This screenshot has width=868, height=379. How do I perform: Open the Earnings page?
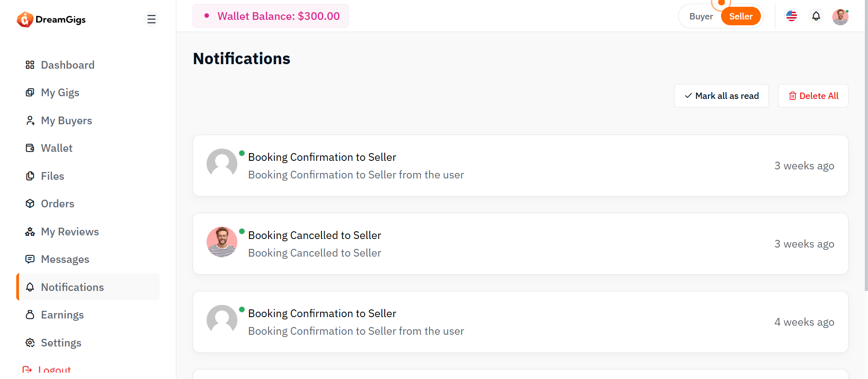tap(62, 315)
